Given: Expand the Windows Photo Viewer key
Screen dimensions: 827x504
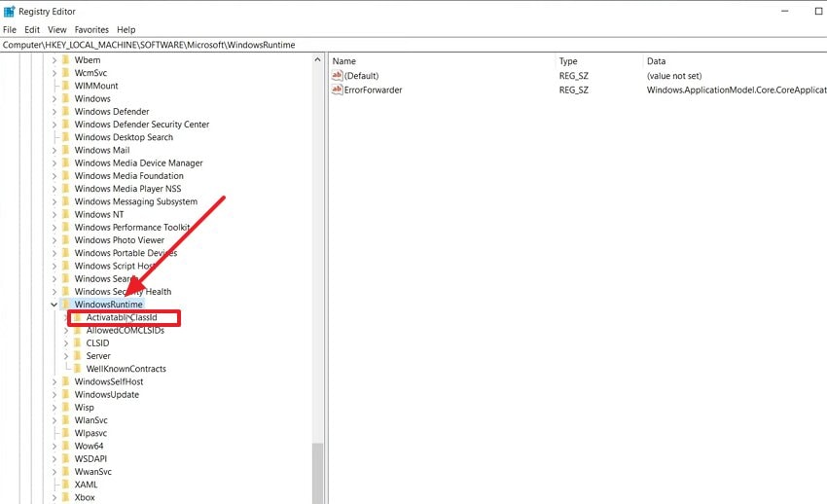Looking at the screenshot, I should 54,240.
